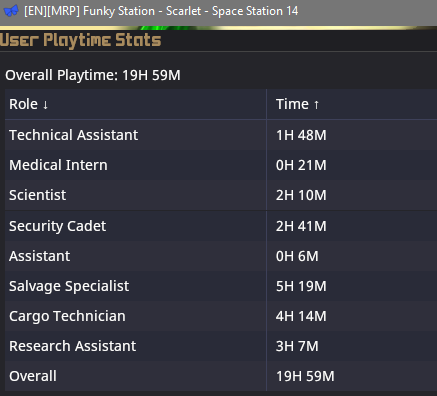Click the Time up-arrow sort indicator

[316, 105]
